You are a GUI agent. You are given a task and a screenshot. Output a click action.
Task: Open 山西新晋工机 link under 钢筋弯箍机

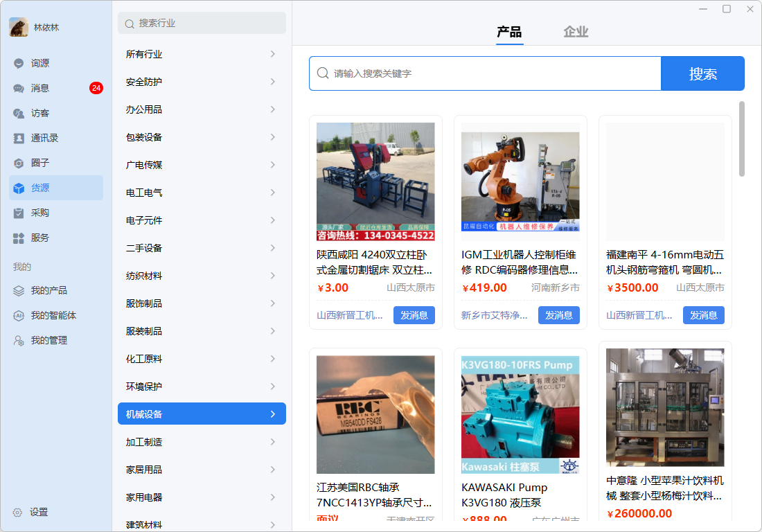point(639,315)
